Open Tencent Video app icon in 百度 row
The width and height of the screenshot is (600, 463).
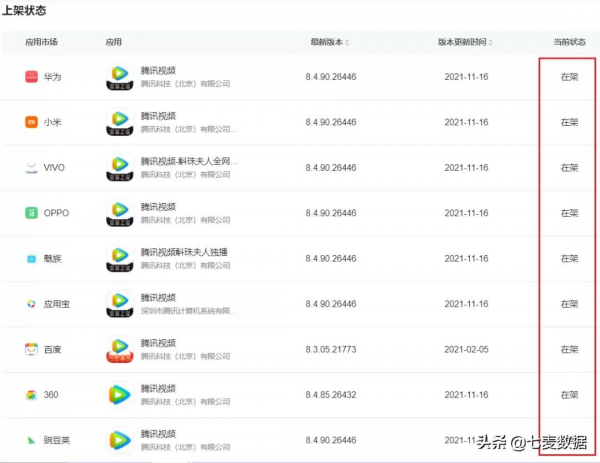[x=120, y=349]
